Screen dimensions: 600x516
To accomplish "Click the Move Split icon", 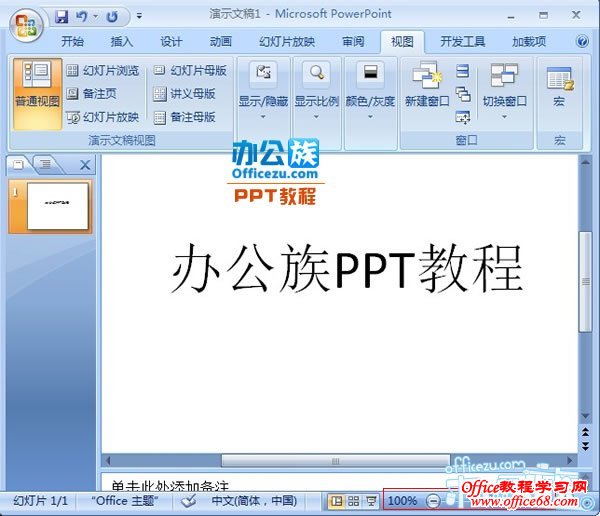I will [463, 118].
